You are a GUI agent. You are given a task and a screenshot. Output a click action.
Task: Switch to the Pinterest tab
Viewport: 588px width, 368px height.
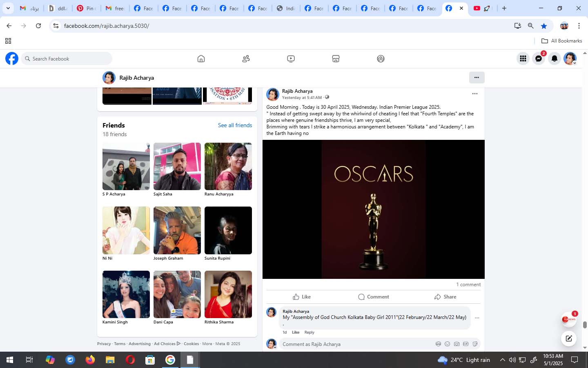tap(86, 8)
